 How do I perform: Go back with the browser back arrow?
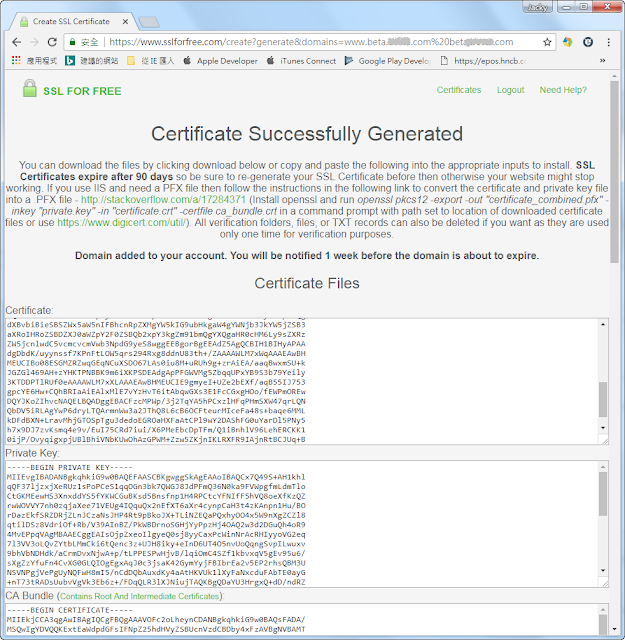(x=17, y=42)
